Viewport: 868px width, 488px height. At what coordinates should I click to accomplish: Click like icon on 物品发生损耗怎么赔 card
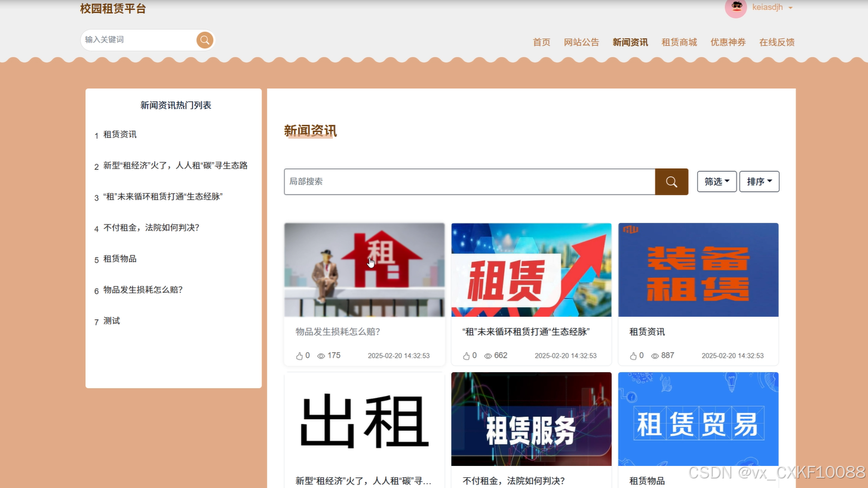[299, 356]
